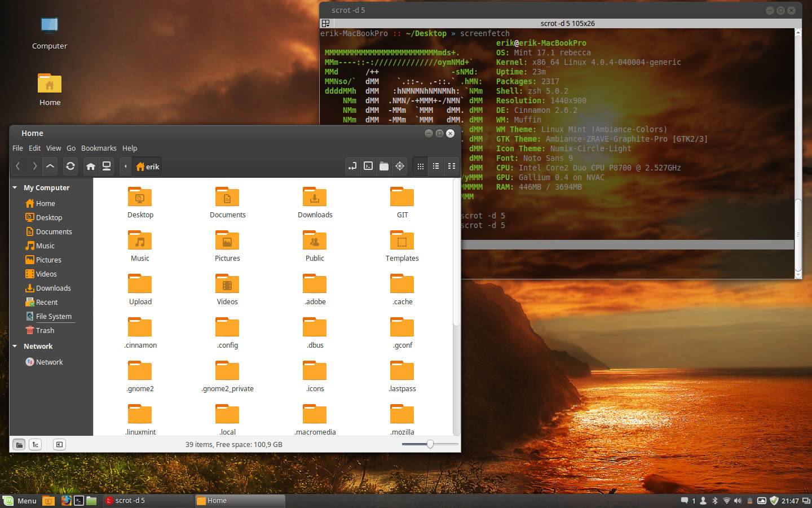This screenshot has height=508, width=812.
Task: Select File System in the sidebar
Action: 54,316
